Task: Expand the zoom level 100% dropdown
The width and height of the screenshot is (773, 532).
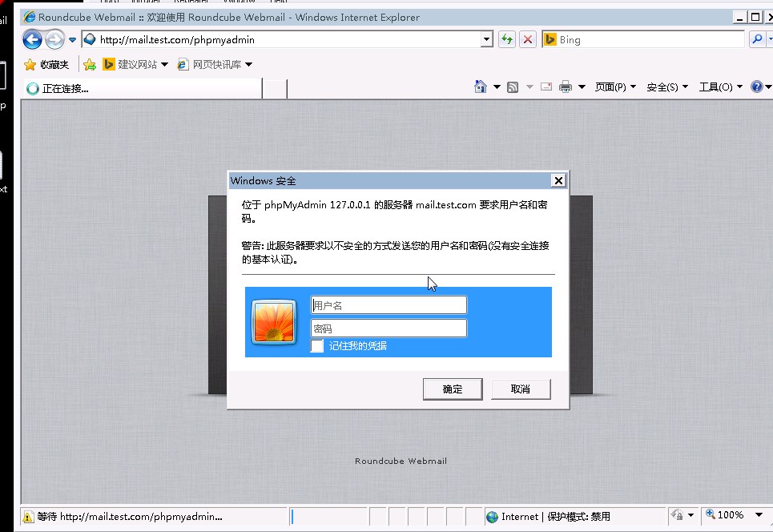Action: pyautogui.click(x=759, y=514)
